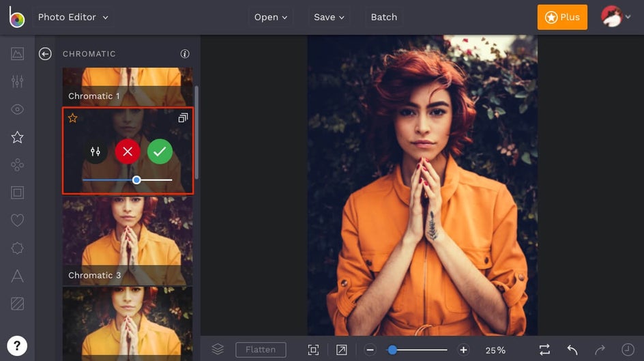Toggle fit-to-screen view icon
The width and height of the screenshot is (644, 361).
pyautogui.click(x=313, y=350)
